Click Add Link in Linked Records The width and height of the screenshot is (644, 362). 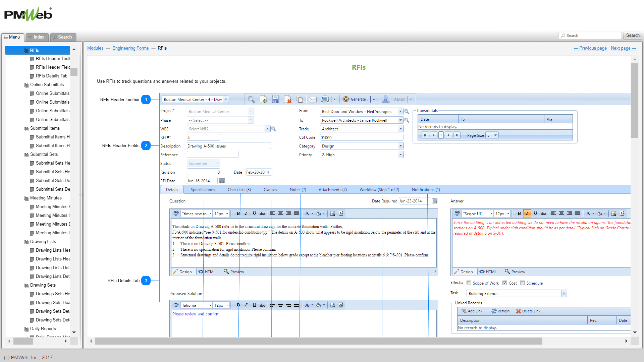tap(472, 311)
